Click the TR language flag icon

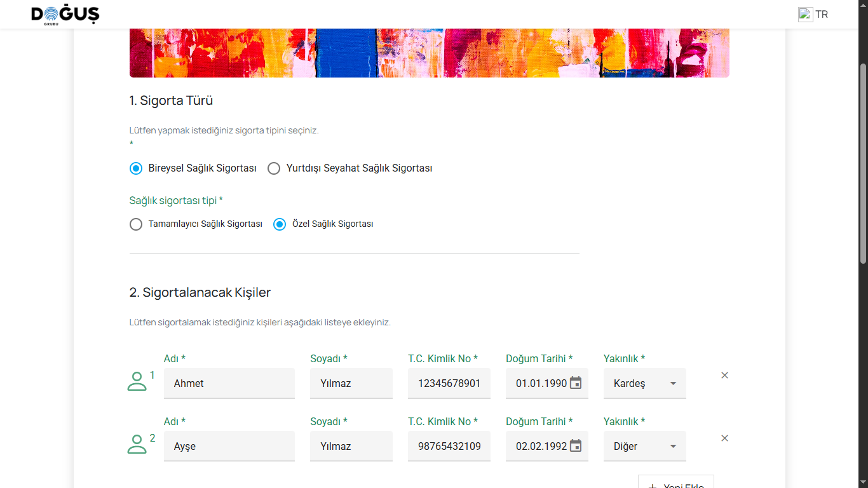(805, 15)
